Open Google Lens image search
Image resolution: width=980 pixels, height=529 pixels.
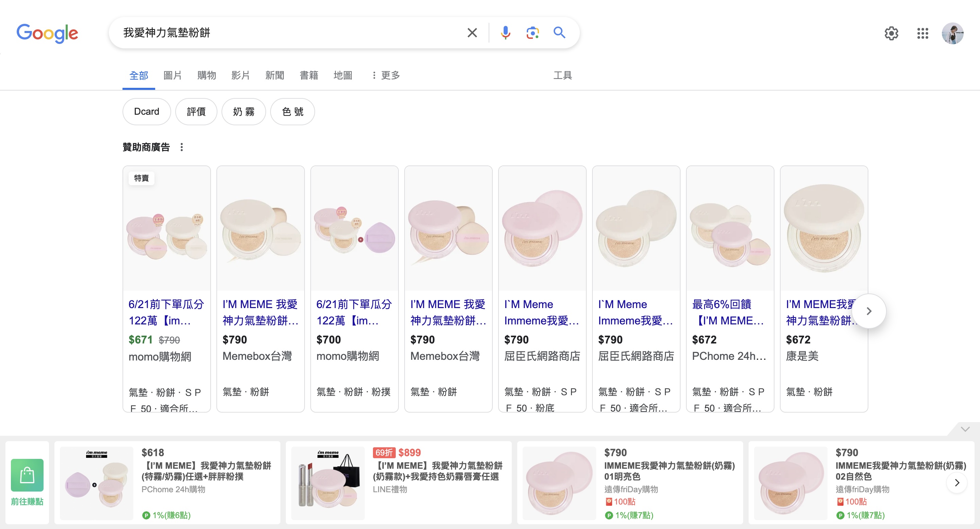click(x=532, y=33)
